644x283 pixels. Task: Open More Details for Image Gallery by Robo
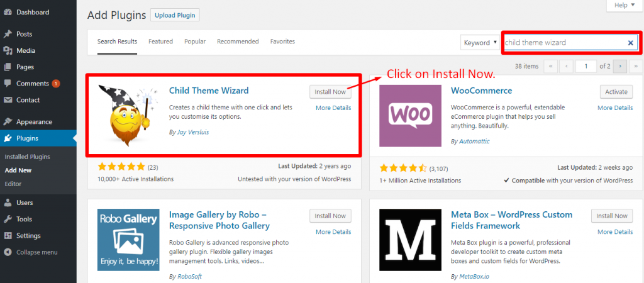click(x=333, y=232)
